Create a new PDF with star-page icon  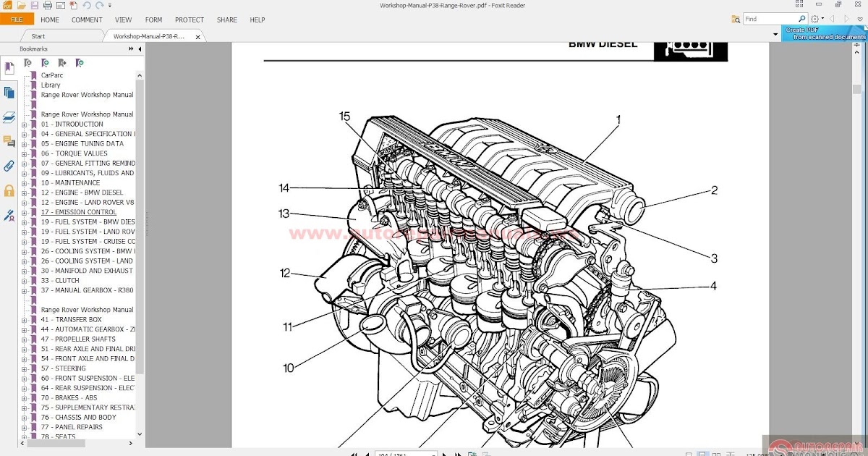[x=74, y=6]
